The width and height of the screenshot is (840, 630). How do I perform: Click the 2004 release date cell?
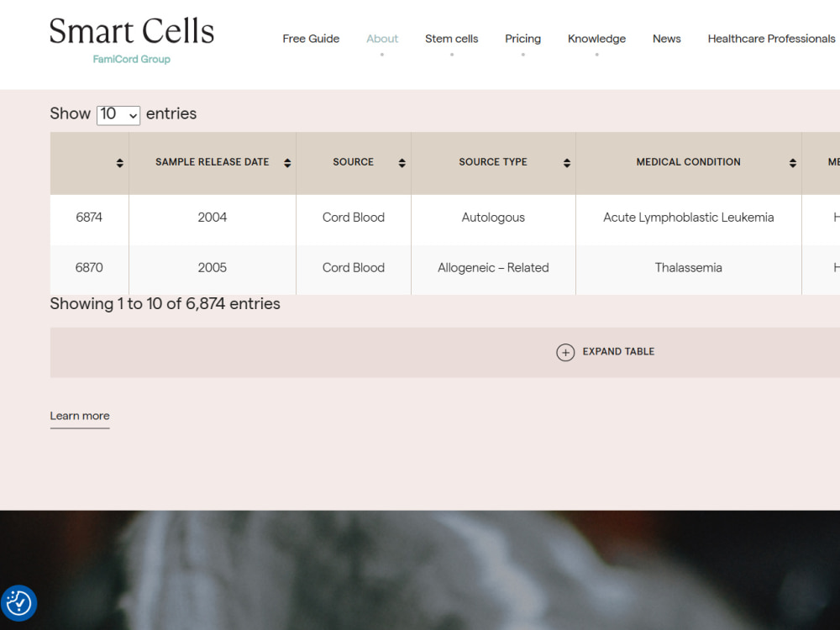click(x=213, y=218)
